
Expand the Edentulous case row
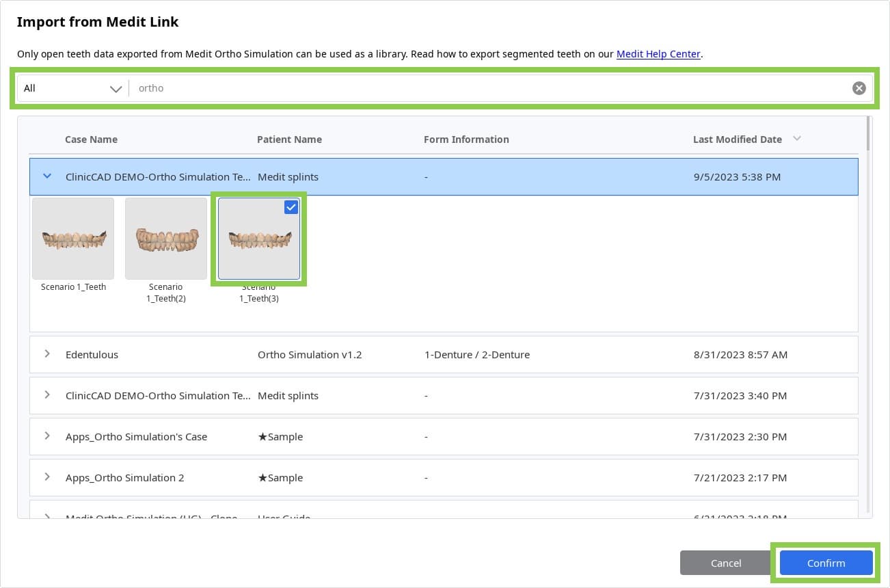47,354
